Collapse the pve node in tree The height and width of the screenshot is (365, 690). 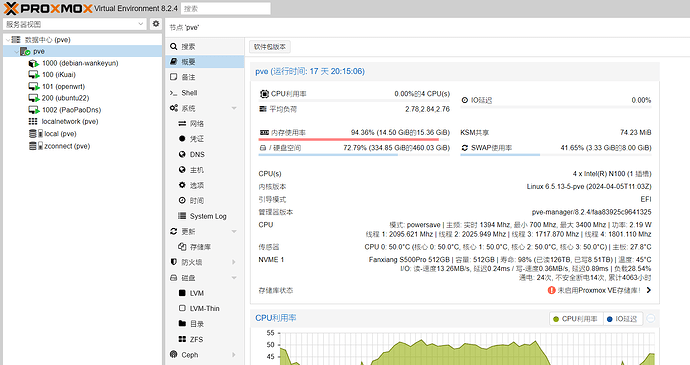click(x=16, y=52)
